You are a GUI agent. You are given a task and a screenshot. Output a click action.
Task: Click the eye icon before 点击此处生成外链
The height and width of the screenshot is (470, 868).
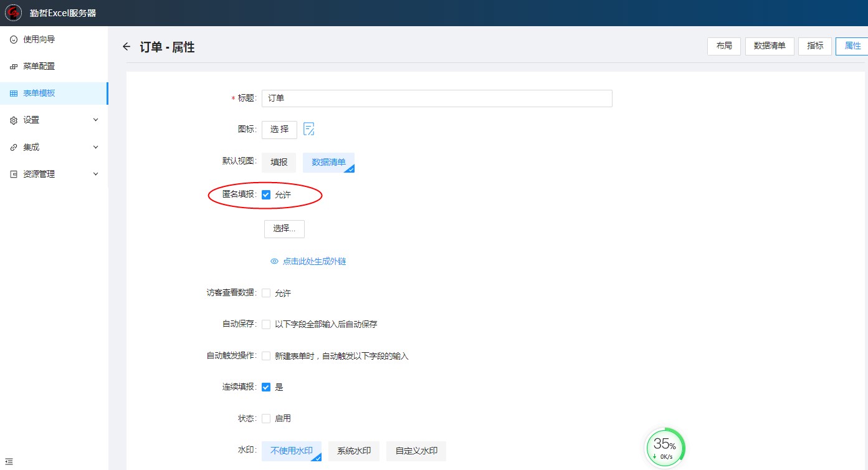(x=274, y=262)
